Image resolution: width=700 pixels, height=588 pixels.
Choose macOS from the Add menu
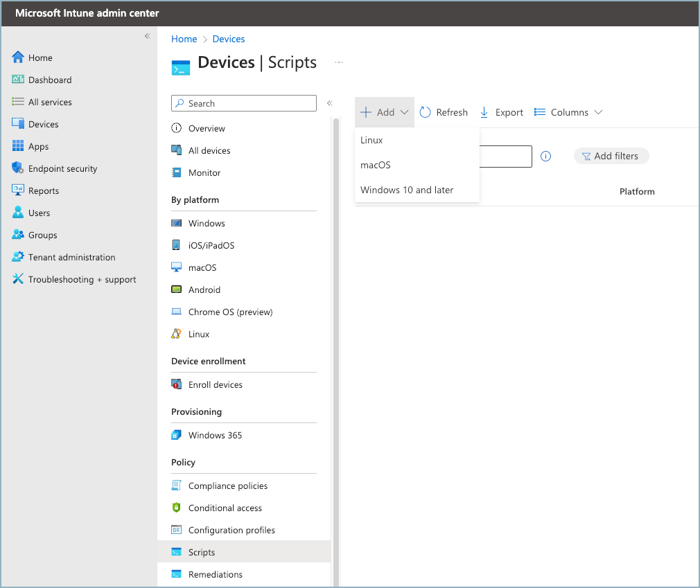tap(376, 165)
